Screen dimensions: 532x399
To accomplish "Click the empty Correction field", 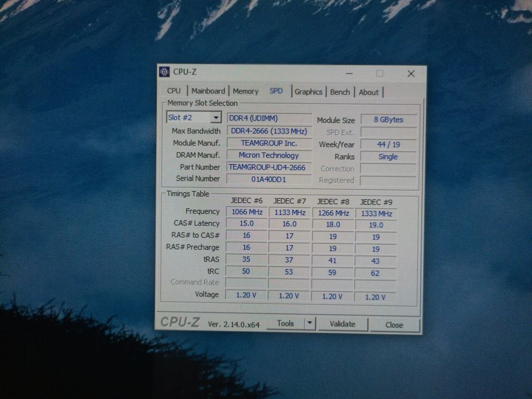I will point(388,169).
